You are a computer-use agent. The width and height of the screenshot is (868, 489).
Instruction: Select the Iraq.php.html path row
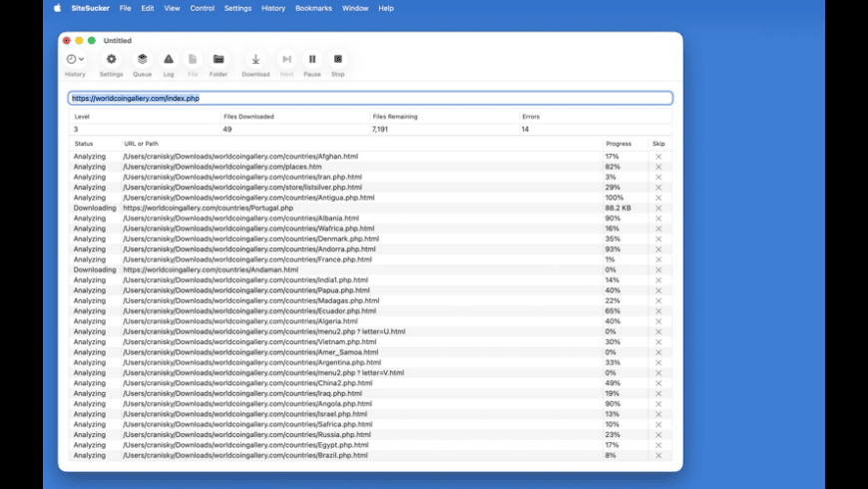(370, 394)
